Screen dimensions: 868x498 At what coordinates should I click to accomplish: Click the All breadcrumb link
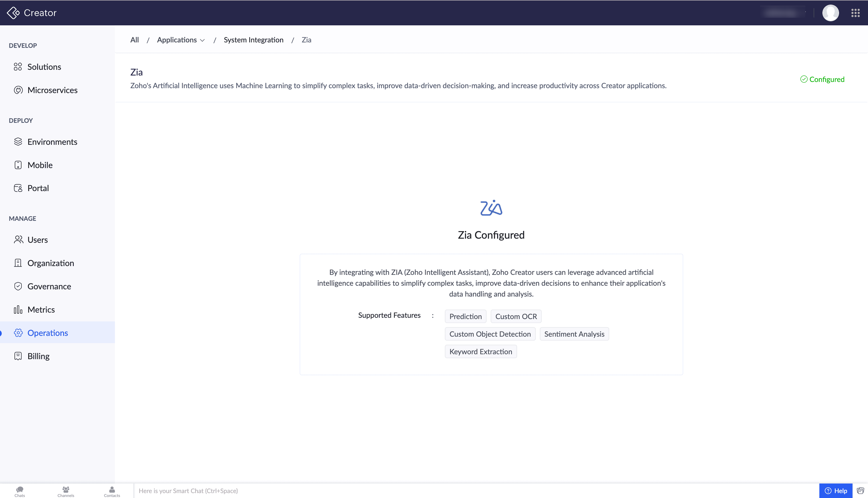coord(135,40)
